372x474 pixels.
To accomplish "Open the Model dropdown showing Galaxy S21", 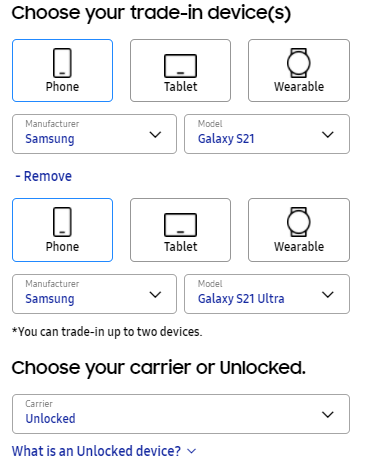I will pos(267,134).
